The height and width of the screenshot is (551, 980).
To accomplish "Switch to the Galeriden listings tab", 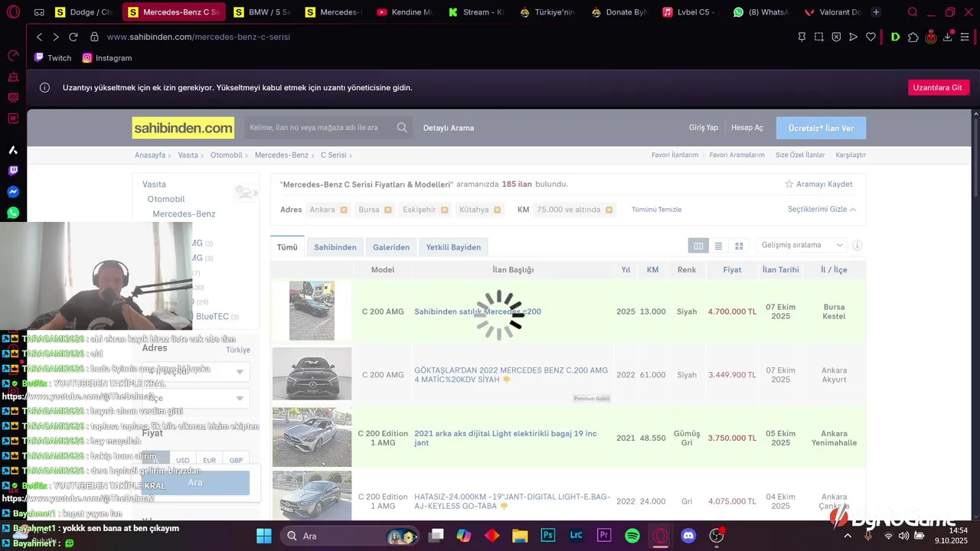I will [x=391, y=247].
